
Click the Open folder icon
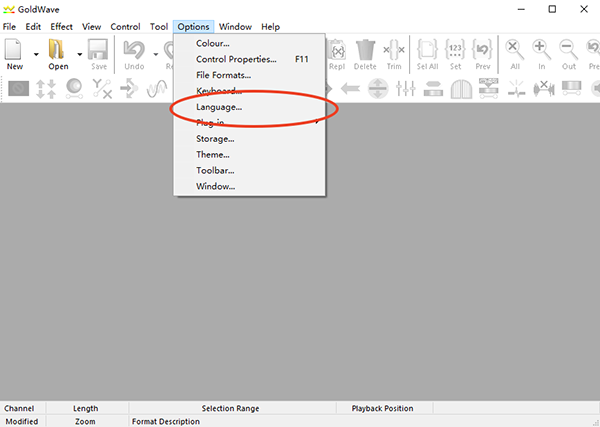click(x=58, y=50)
